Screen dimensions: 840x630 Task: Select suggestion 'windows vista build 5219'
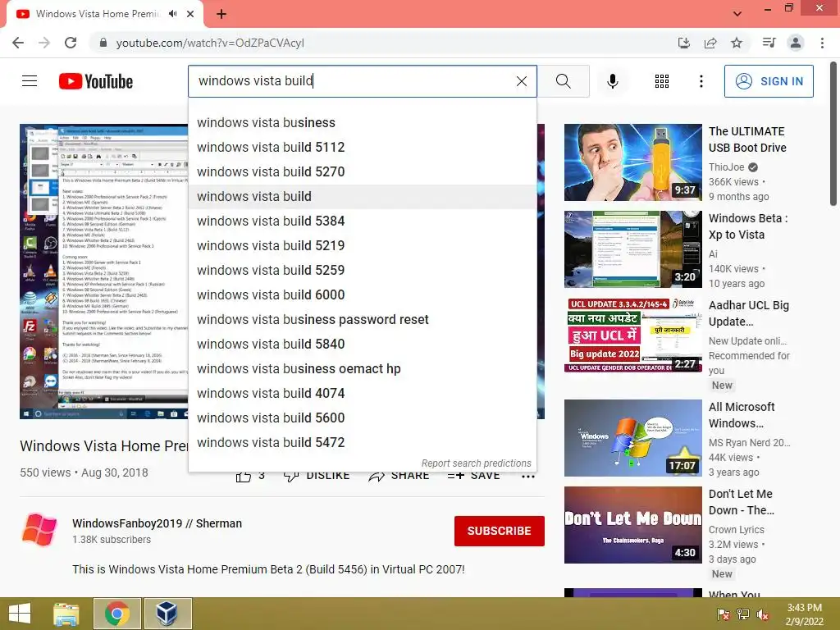click(x=362, y=246)
